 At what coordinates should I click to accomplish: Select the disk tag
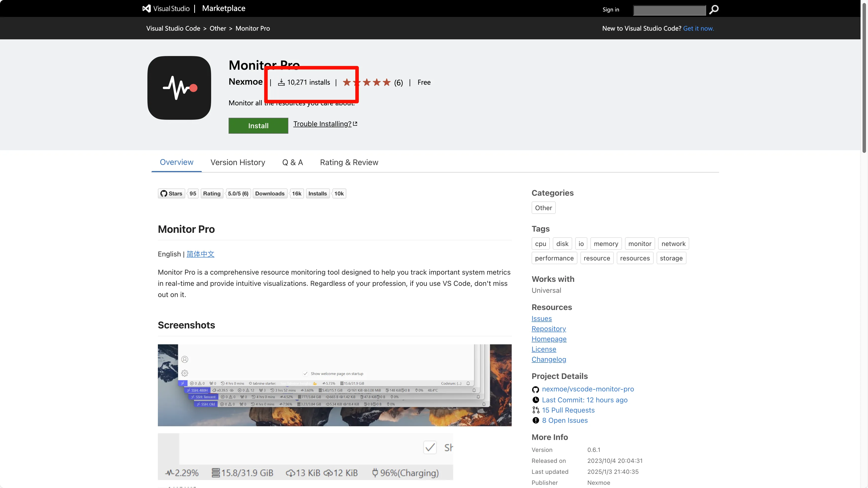[562, 244]
